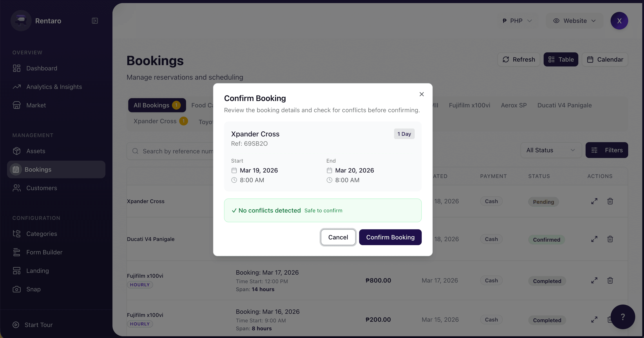
Task: Switch to the Calendar view
Action: point(605,59)
